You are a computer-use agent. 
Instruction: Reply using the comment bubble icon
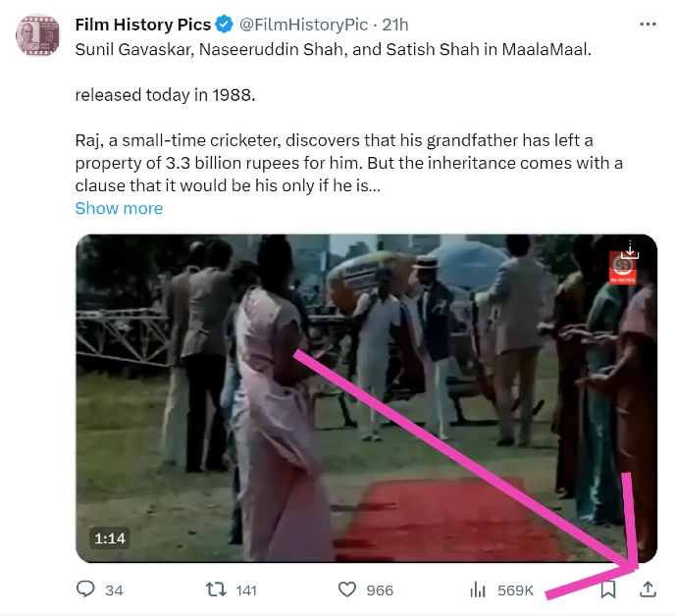point(86,590)
